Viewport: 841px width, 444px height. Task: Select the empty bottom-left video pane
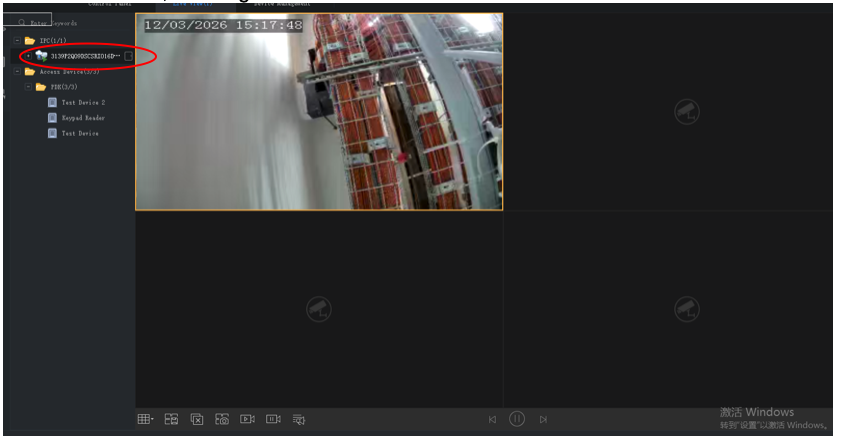coord(319,309)
